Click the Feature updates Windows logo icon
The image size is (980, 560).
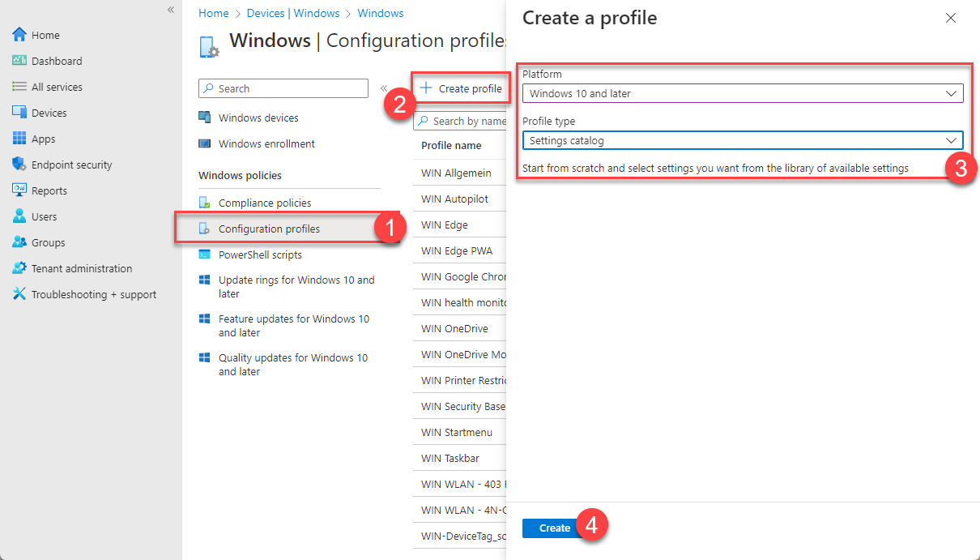[x=205, y=318]
